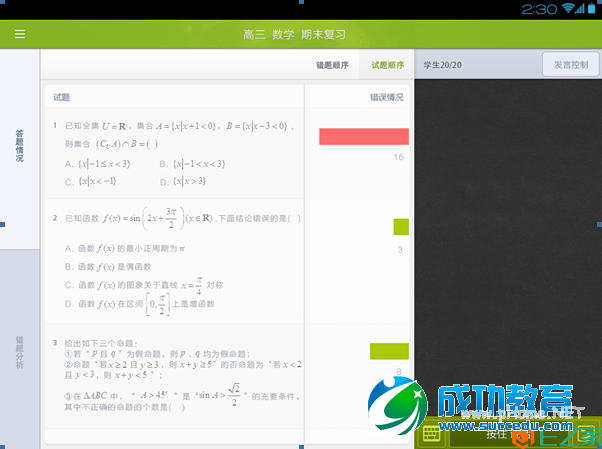
Task: Click the battery status icon
Action: pyautogui.click(x=592, y=8)
